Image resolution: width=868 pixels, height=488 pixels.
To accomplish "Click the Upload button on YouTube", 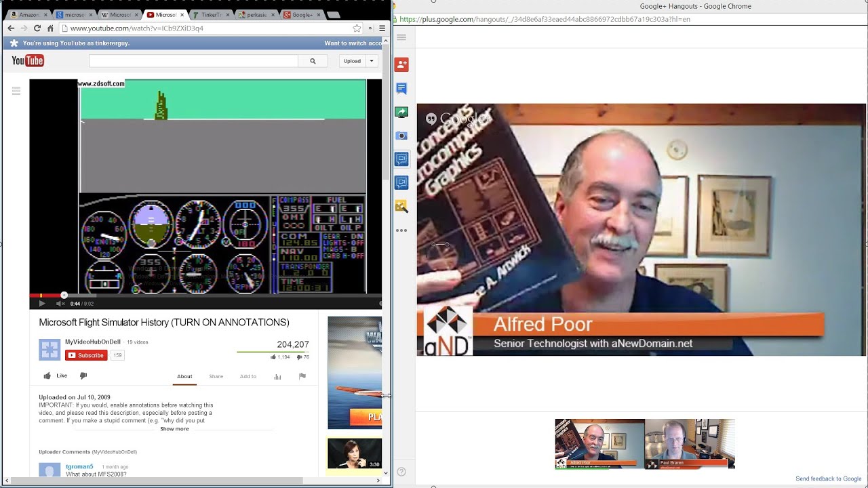I will tap(352, 61).
